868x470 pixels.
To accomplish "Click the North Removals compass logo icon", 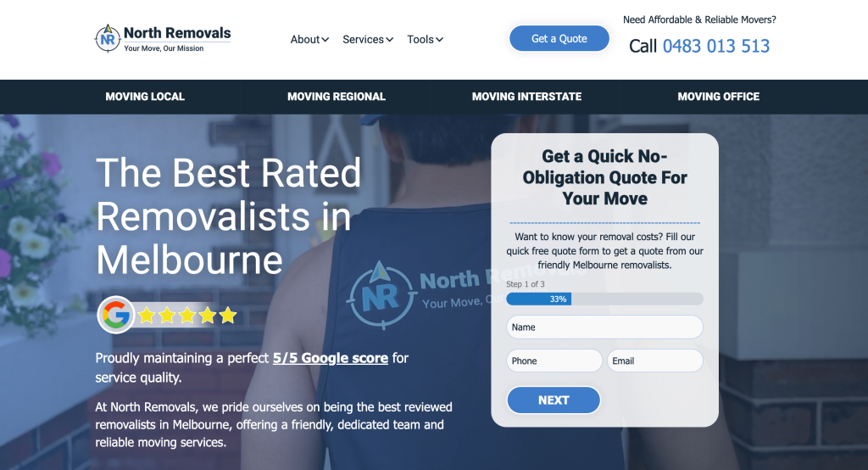I will pyautogui.click(x=108, y=39).
